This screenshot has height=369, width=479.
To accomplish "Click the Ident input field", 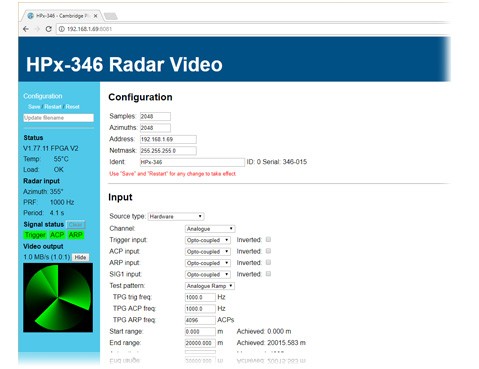I will [192, 162].
